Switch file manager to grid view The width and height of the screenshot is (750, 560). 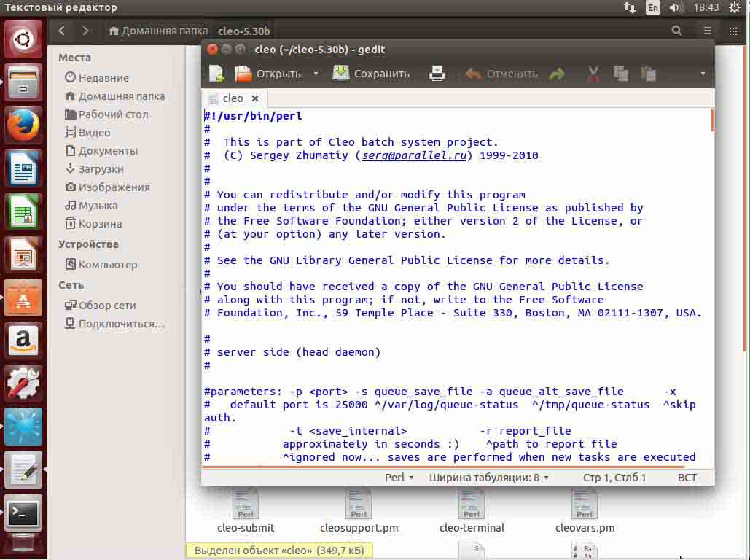[x=733, y=31]
